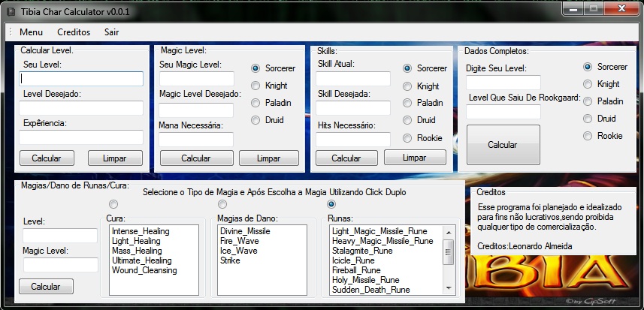Select the Runas type radio button
This screenshot has height=310, width=644.
(331, 204)
